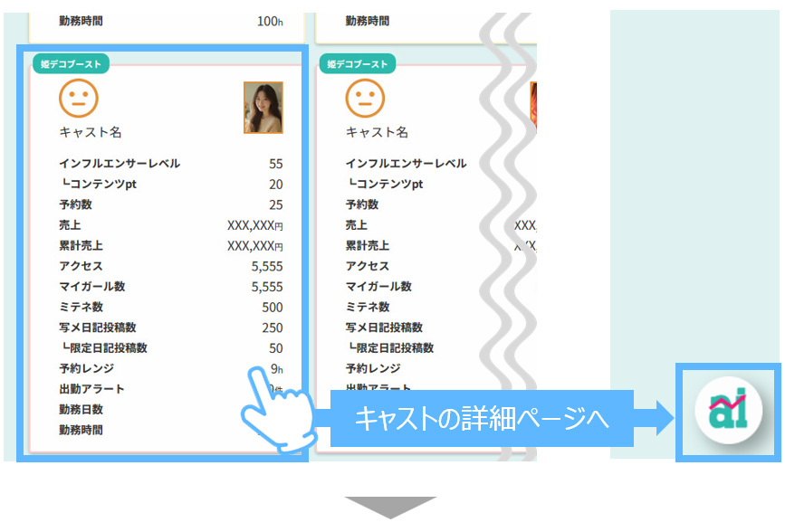Click 勤務時間 100h in top left card
785x532 pixels.
click(270, 21)
